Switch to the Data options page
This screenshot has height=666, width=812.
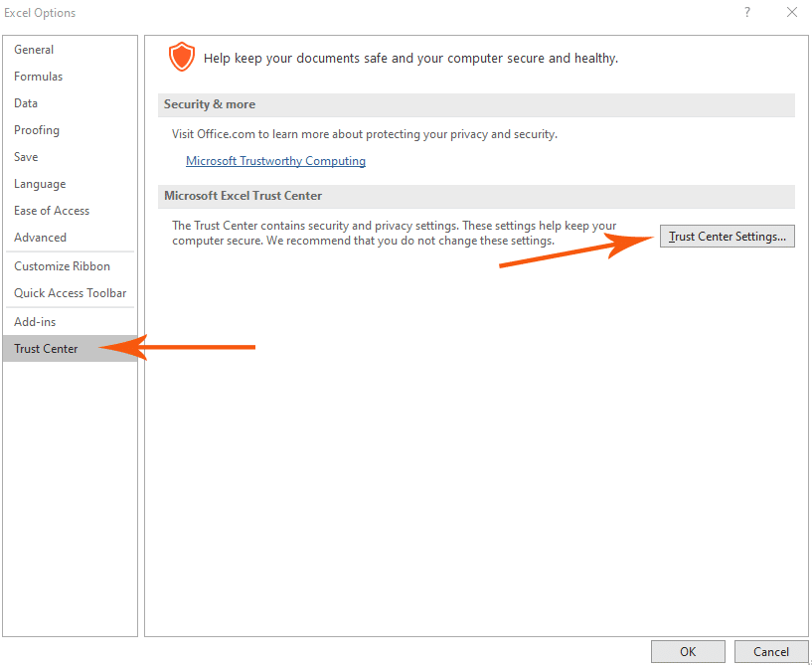[x=26, y=102]
